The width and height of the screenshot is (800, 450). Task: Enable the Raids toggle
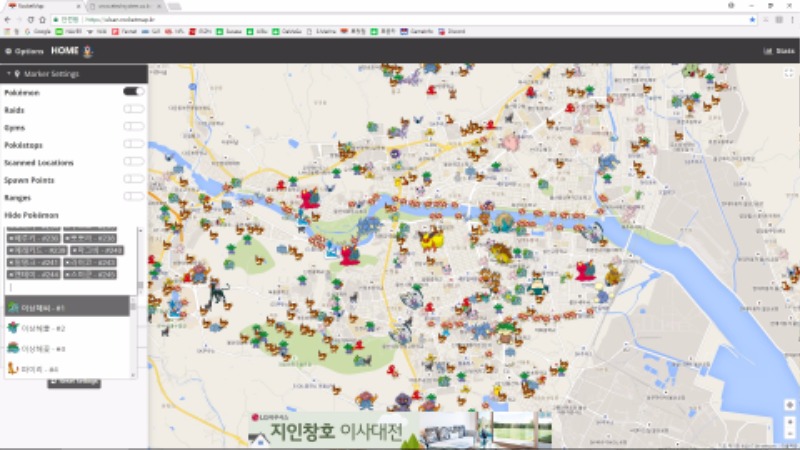[134, 109]
